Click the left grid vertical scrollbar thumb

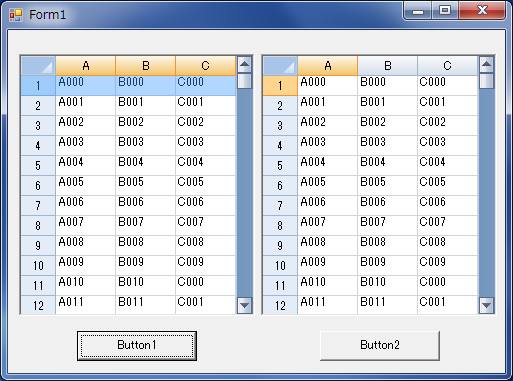click(245, 81)
